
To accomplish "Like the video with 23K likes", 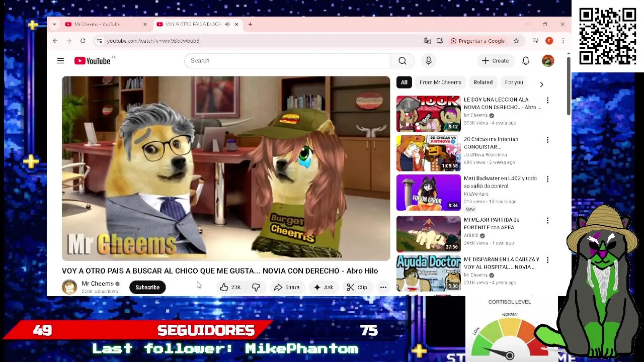I will tap(230, 288).
